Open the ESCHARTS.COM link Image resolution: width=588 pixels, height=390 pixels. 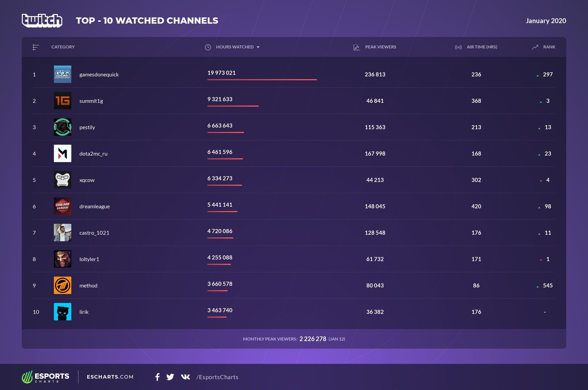(110, 377)
